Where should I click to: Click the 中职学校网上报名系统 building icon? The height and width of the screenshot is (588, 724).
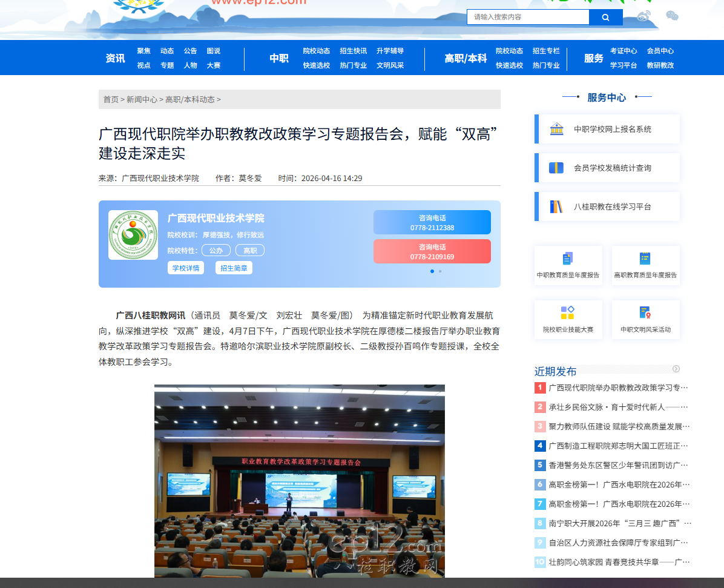pyautogui.click(x=556, y=129)
